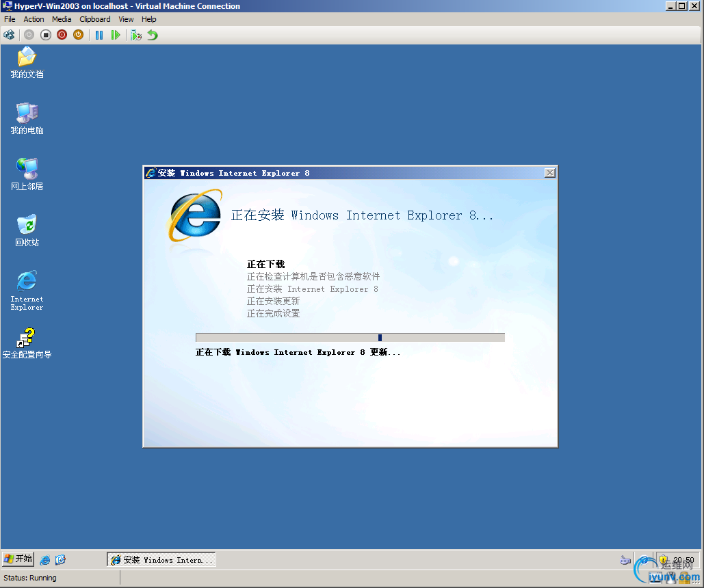Viewport: 704px width, 588px height.
Task: Click the 正在完成设置 step text
Action: coord(273,313)
